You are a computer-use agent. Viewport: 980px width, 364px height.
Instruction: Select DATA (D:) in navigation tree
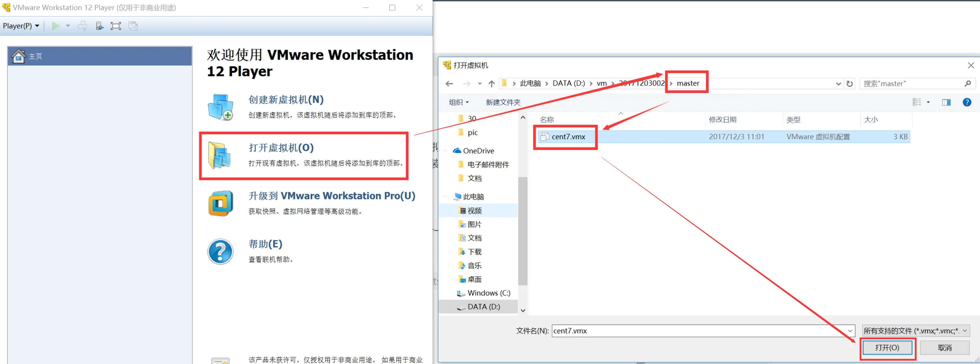coord(484,307)
